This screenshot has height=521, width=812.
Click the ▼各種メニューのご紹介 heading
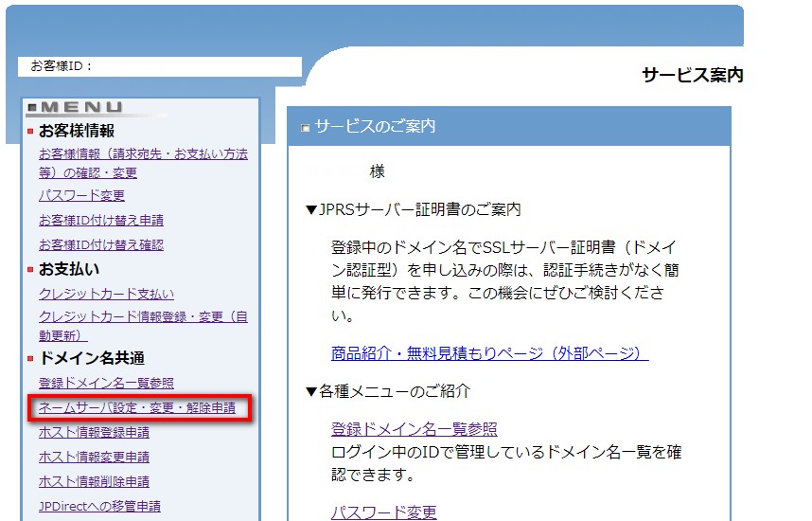388,391
